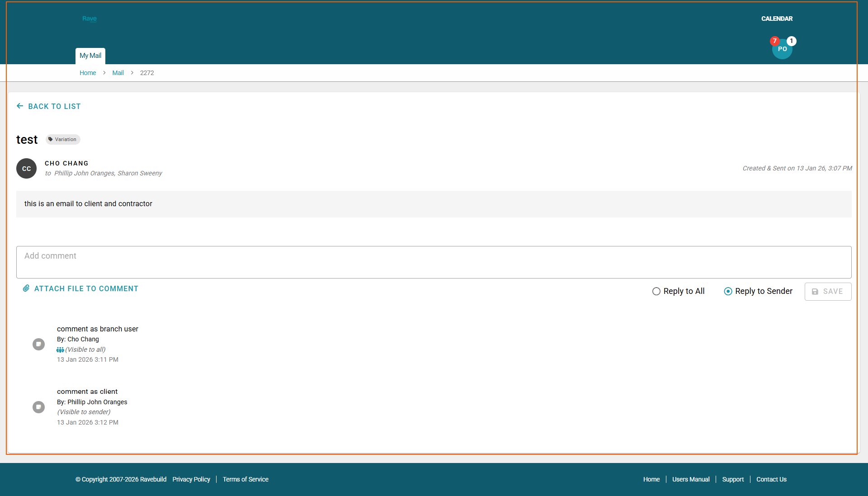Open the PO user profile avatar
The height and width of the screenshot is (496, 868).
coord(782,51)
